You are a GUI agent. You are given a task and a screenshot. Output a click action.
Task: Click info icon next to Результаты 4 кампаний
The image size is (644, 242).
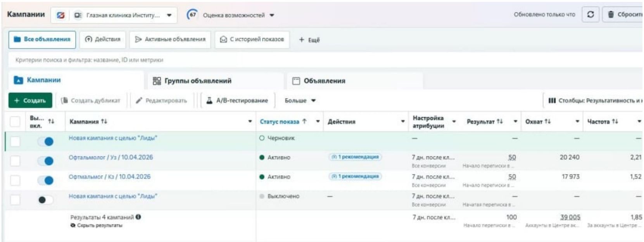[138, 217]
